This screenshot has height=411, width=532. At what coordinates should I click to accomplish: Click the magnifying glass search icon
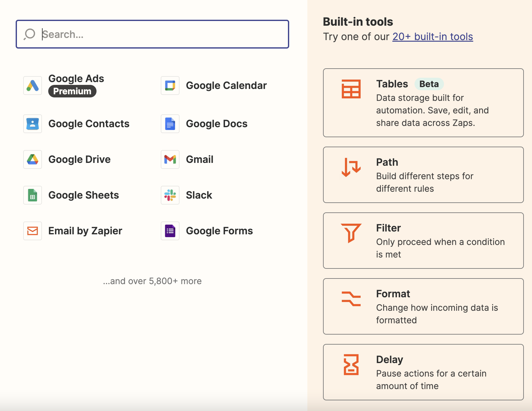[x=29, y=34]
